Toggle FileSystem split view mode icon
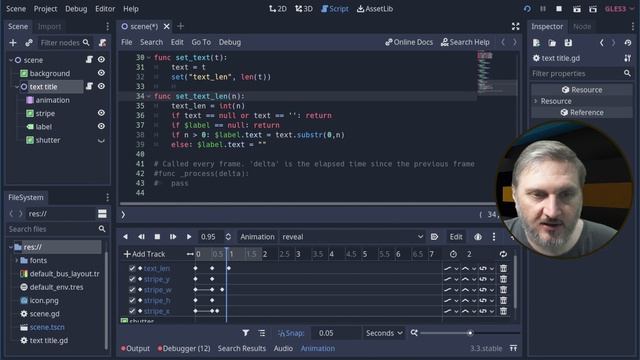 tap(102, 213)
